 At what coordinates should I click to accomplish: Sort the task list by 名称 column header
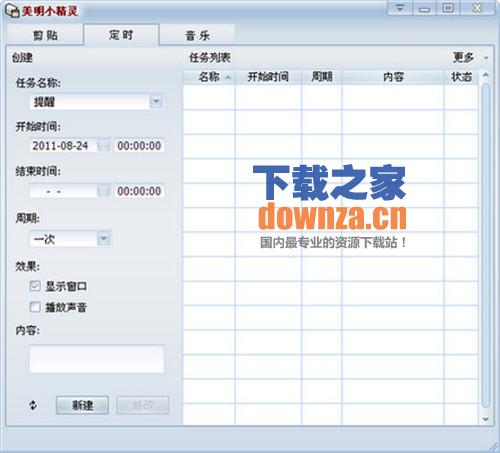[x=209, y=77]
